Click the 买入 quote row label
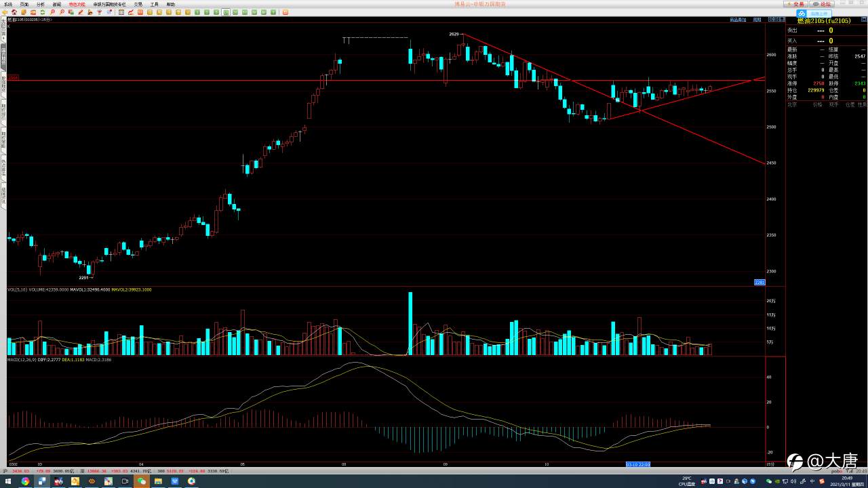 (792, 41)
